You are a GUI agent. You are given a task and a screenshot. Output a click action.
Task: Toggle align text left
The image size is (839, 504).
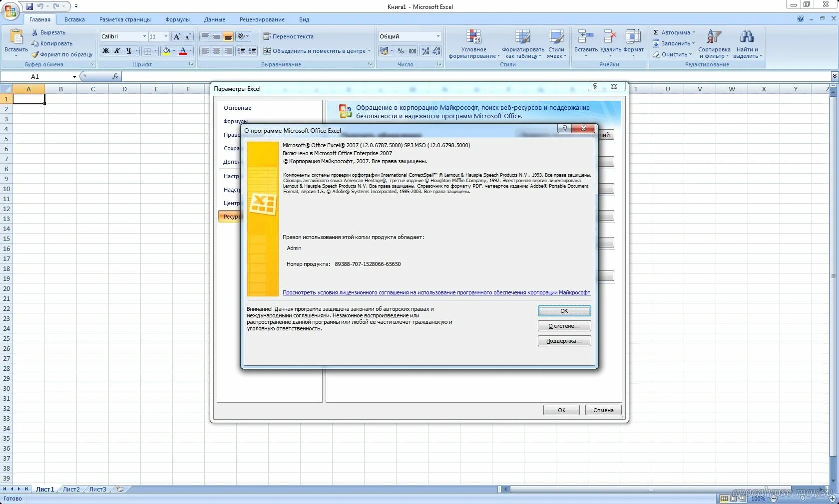[x=205, y=51]
